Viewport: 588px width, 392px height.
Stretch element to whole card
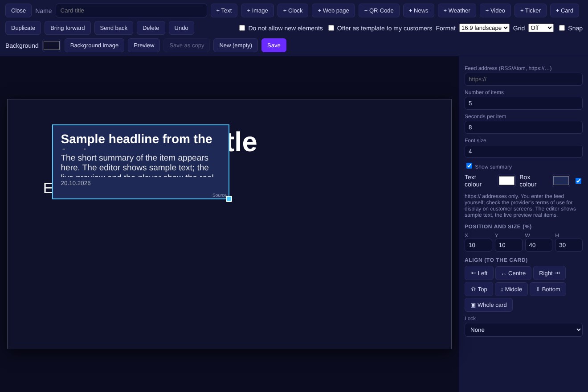pyautogui.click(x=489, y=305)
